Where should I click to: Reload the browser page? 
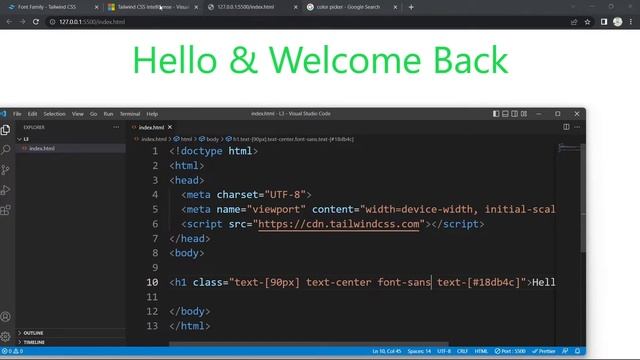[36, 22]
